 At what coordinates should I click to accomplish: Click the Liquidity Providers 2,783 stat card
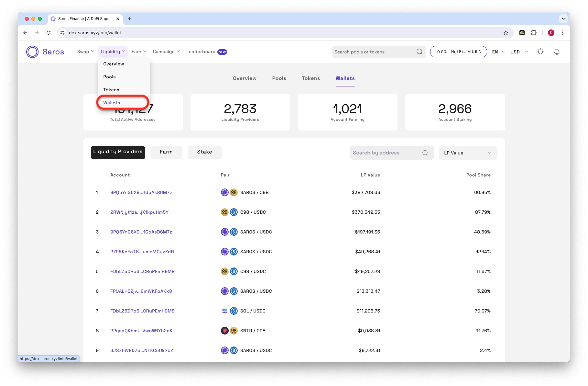coord(240,112)
